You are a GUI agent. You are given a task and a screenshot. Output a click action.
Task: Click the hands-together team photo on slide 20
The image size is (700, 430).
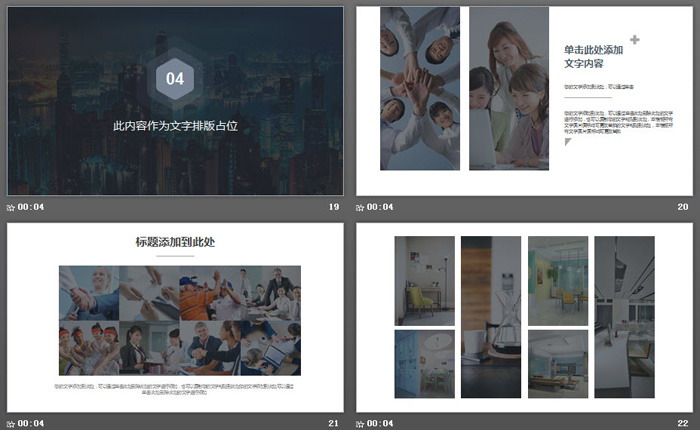(x=419, y=88)
